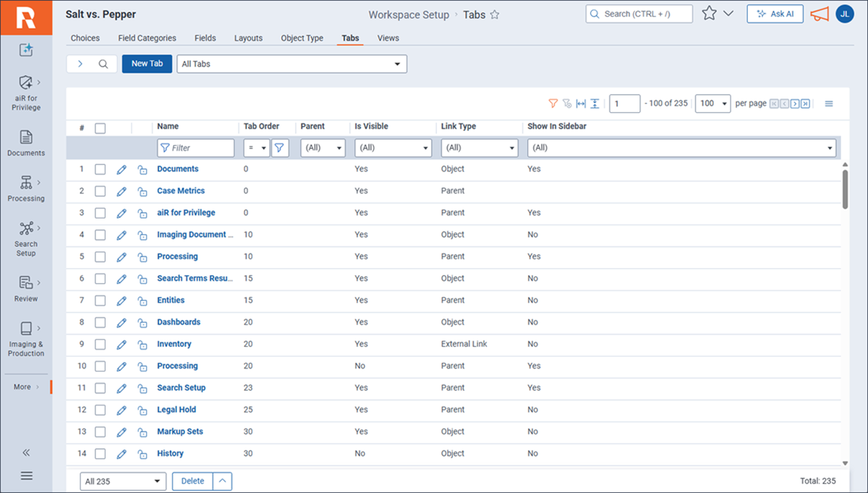Click the reset column sizes icon
Viewport: 868px width, 493px height.
(581, 104)
